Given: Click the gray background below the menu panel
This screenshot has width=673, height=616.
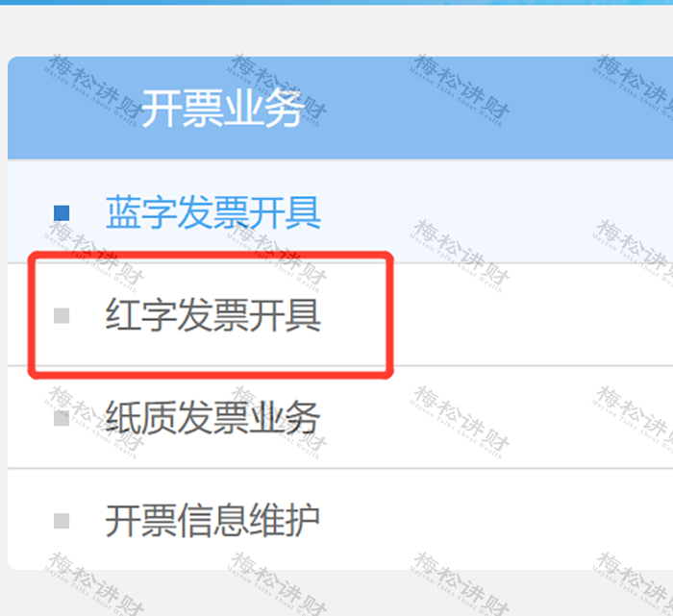Looking at the screenshot, I should pos(336,594).
